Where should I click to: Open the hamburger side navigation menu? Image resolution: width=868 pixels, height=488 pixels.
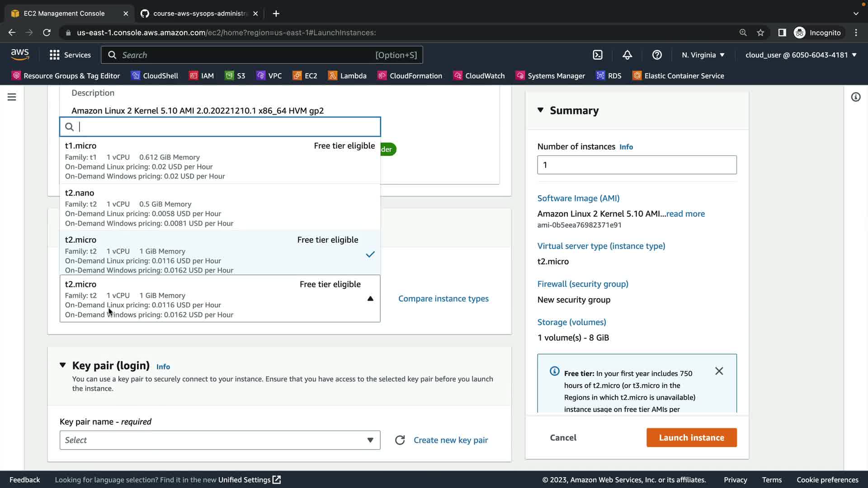point(12,97)
